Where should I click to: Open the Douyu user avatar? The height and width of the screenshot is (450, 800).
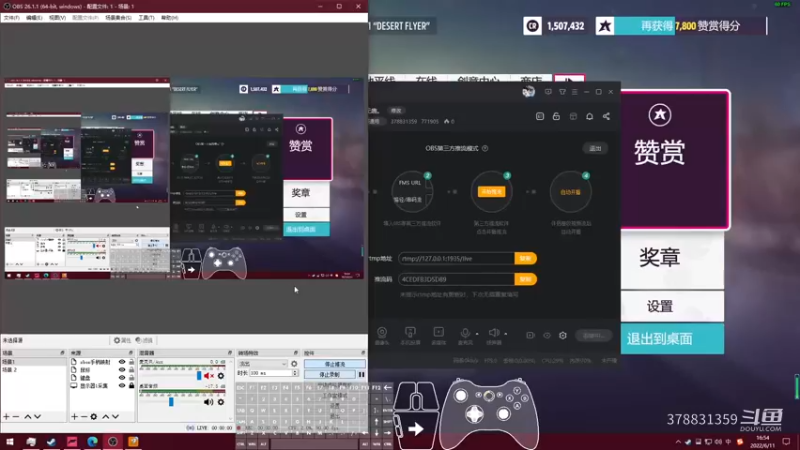click(528, 92)
